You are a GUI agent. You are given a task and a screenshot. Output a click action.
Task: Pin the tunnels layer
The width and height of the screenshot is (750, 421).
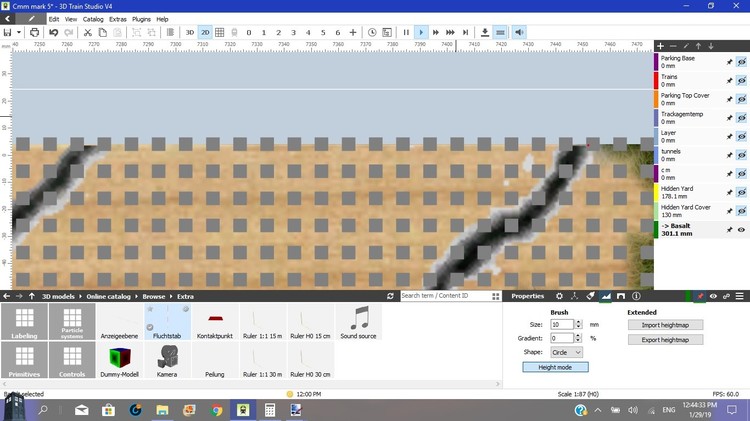click(729, 155)
